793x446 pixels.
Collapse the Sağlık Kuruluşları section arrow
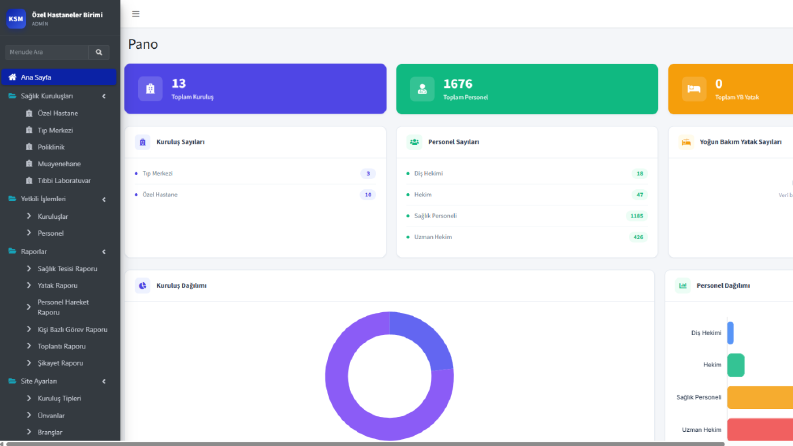point(104,96)
